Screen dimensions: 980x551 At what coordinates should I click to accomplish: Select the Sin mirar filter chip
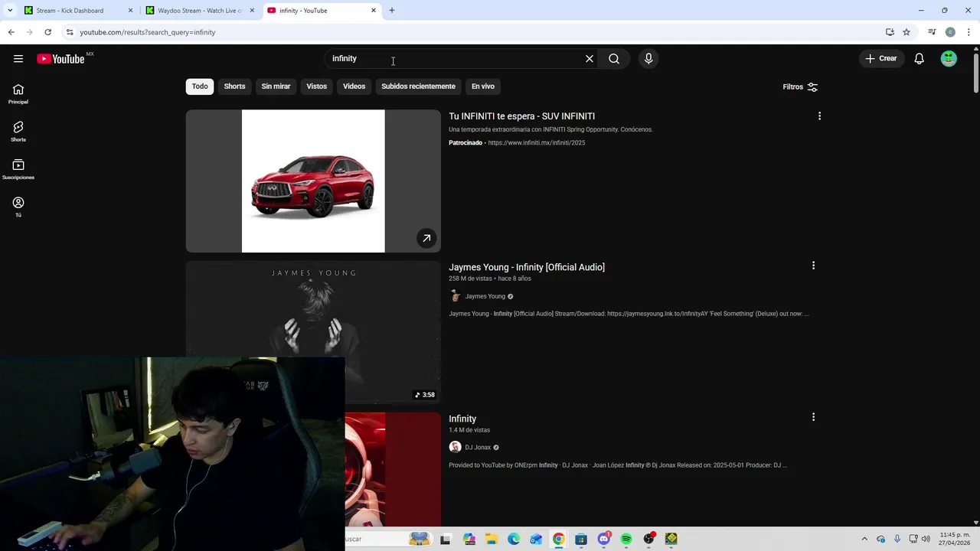(276, 86)
